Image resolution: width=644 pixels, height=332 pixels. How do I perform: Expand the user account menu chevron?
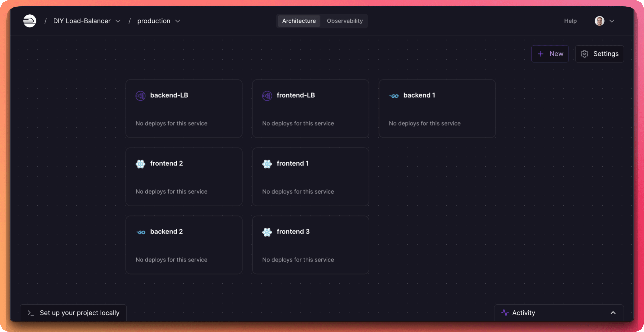[x=612, y=21]
